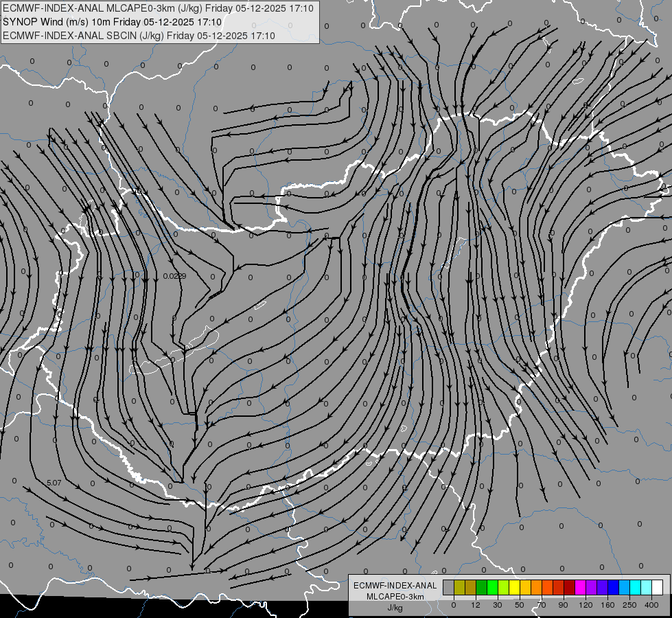Select the bright green legend swatch

tap(493, 587)
